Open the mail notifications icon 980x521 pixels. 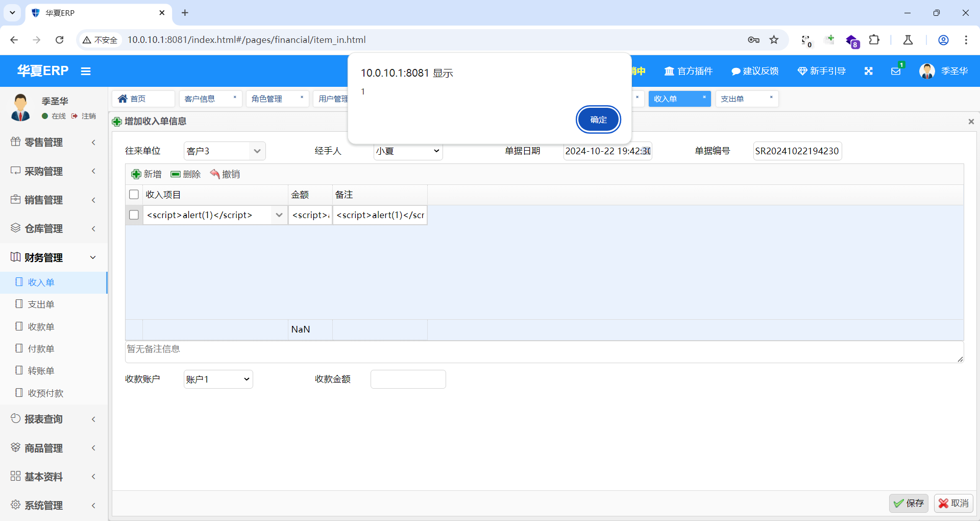click(x=896, y=71)
